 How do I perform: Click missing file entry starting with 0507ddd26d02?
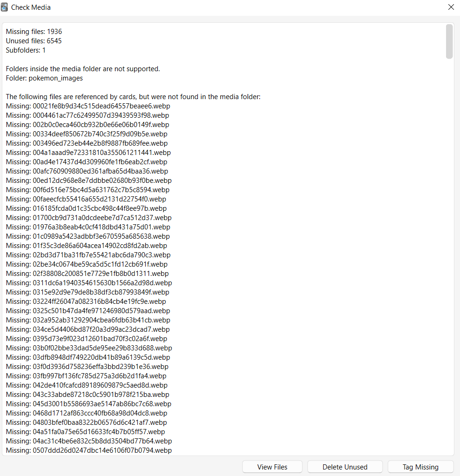tap(89, 450)
